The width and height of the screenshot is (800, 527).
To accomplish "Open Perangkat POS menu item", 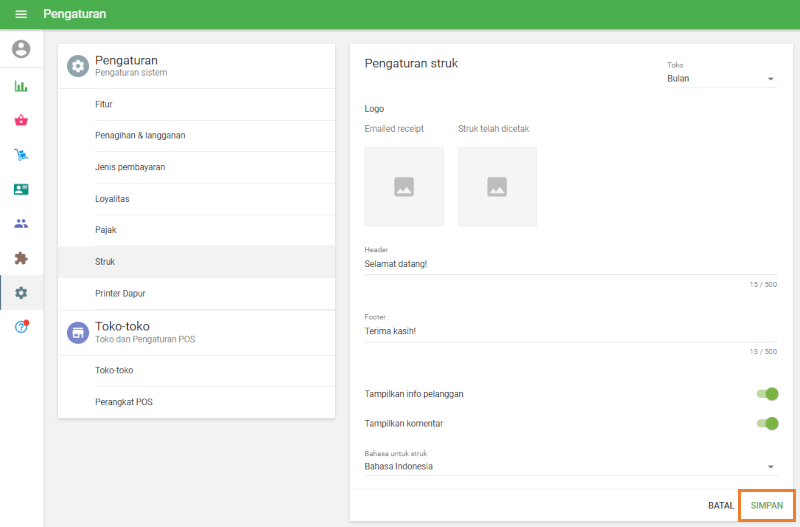I will tap(124, 402).
